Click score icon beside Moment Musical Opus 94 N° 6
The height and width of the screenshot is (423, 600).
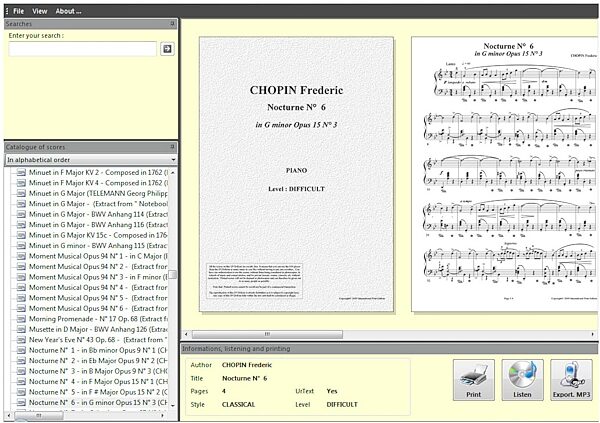(21, 309)
